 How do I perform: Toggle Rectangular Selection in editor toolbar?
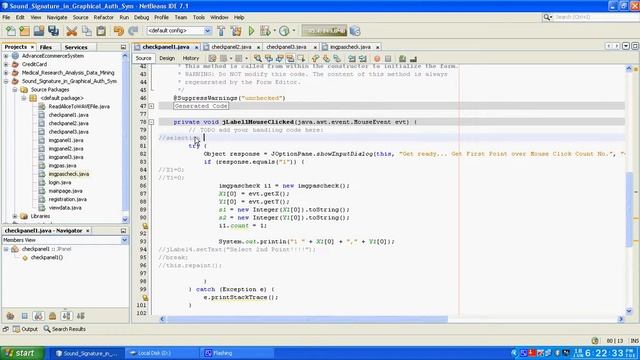point(301,59)
